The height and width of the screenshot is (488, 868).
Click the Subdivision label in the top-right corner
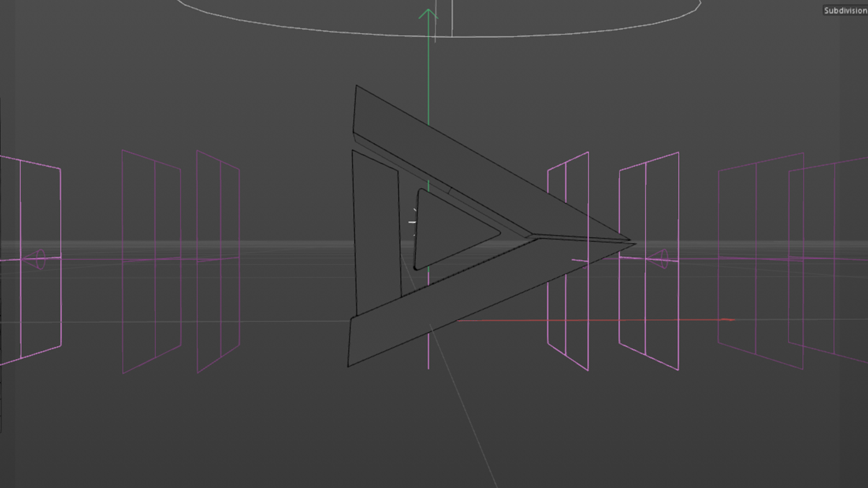tap(846, 9)
